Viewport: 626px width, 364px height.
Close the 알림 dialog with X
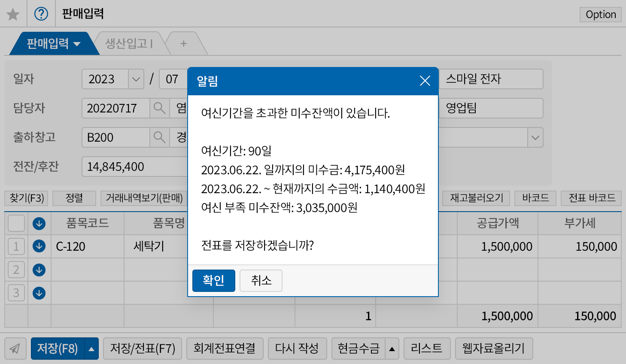click(425, 81)
